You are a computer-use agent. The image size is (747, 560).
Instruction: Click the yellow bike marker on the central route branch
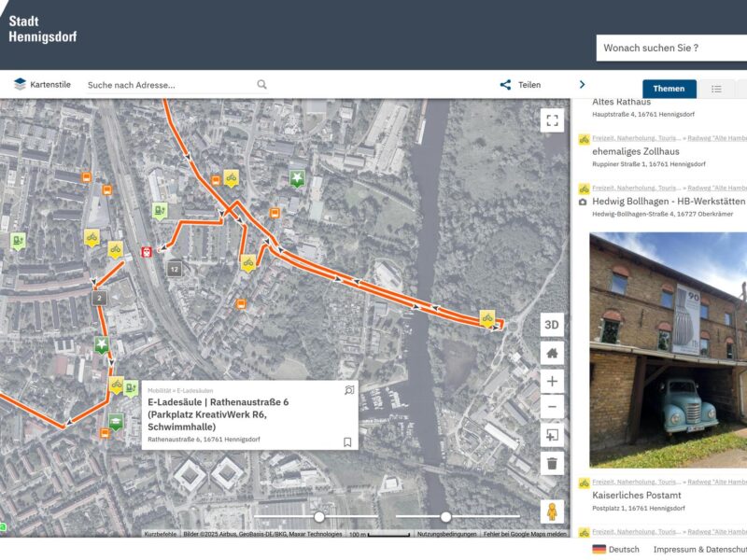point(247,262)
